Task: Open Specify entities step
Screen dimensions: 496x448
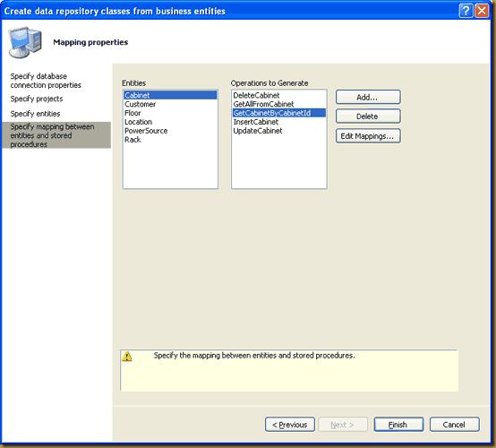Action: [35, 114]
